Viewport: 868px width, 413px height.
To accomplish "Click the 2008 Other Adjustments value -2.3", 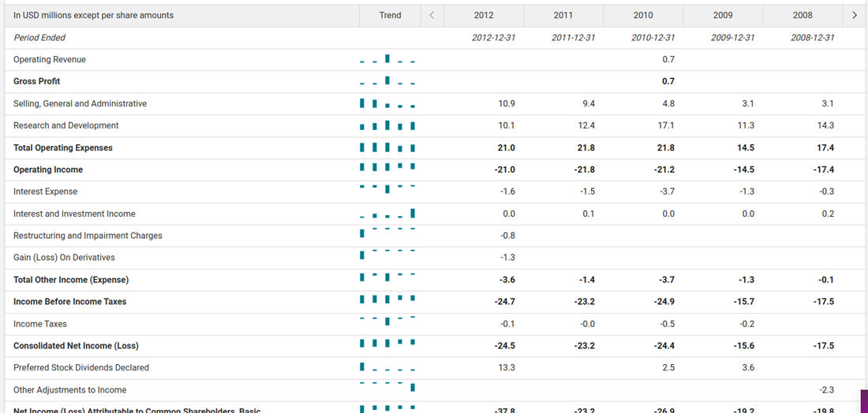I will click(826, 390).
